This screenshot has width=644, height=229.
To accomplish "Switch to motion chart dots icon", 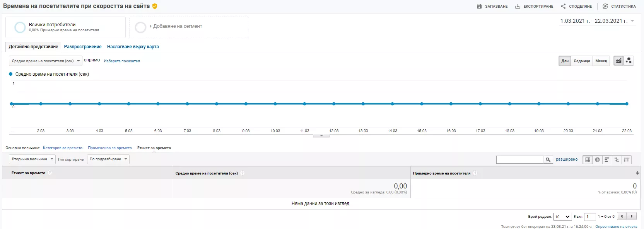I will 629,61.
